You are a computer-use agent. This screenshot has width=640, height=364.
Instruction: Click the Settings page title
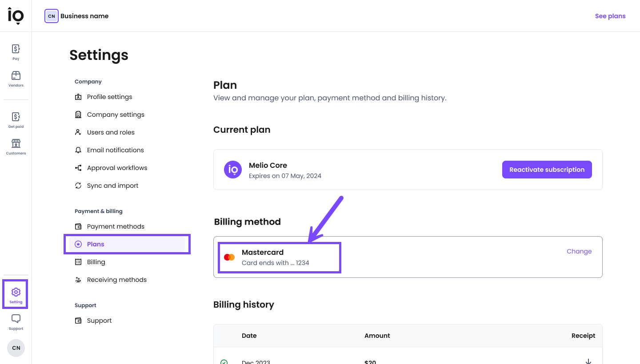pos(99,55)
